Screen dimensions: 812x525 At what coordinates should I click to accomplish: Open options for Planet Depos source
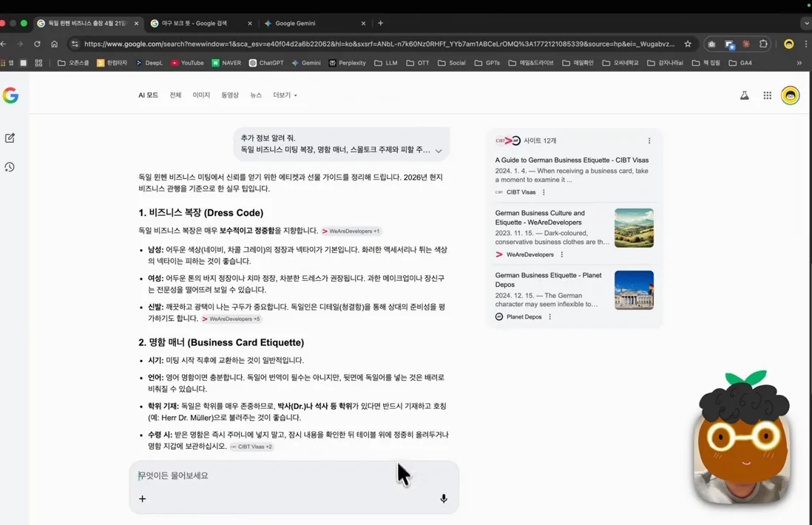click(x=550, y=317)
